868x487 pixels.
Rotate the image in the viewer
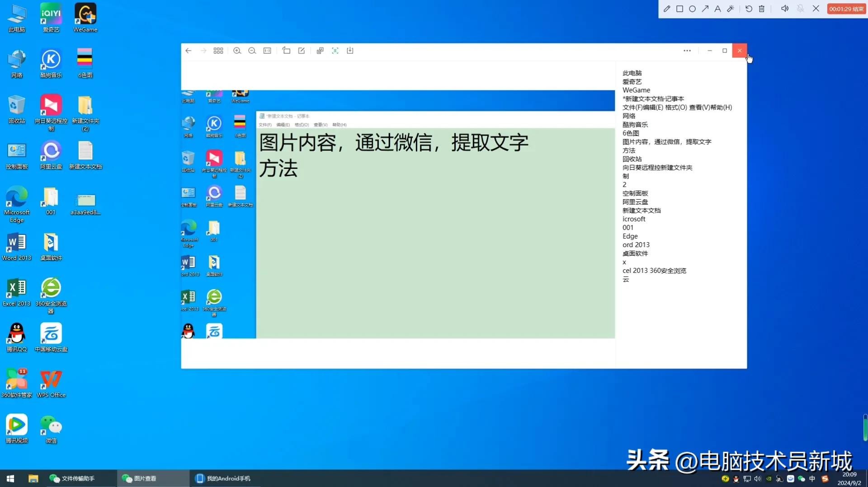(x=286, y=51)
